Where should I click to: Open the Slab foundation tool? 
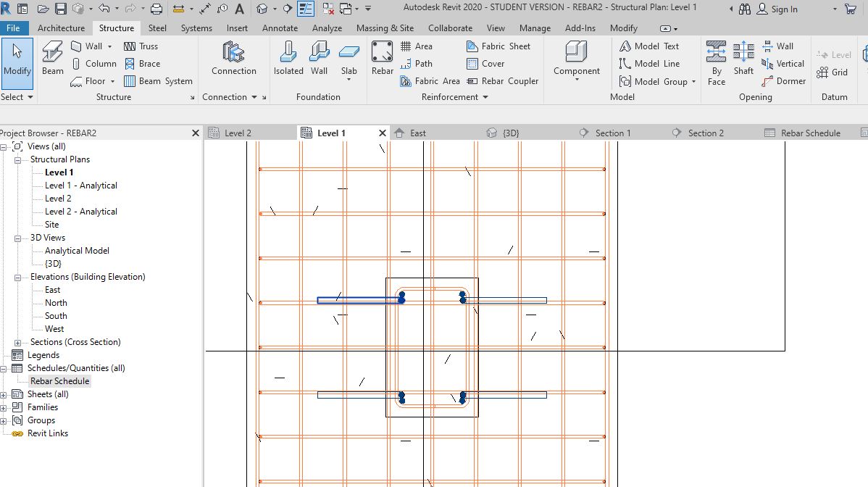click(x=349, y=58)
